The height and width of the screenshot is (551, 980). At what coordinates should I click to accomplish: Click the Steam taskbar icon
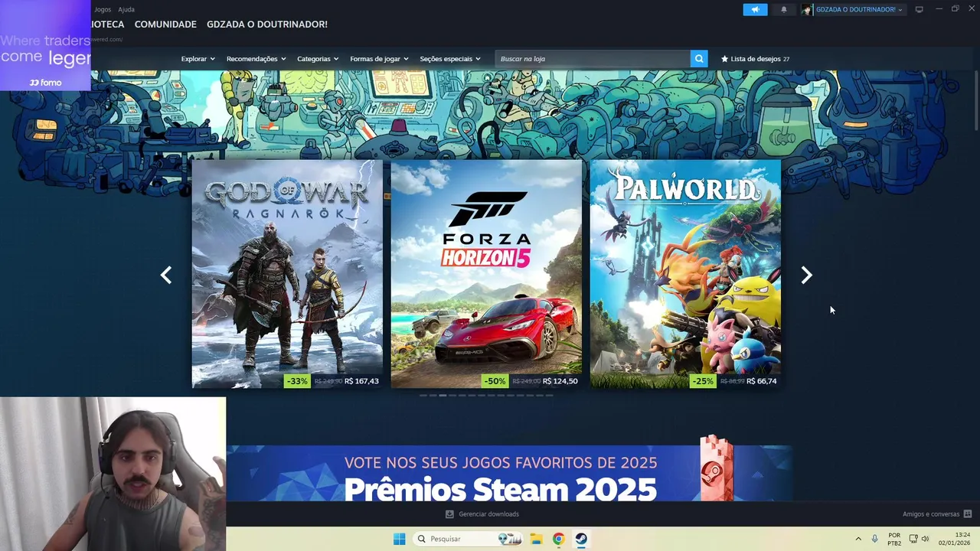(x=581, y=539)
